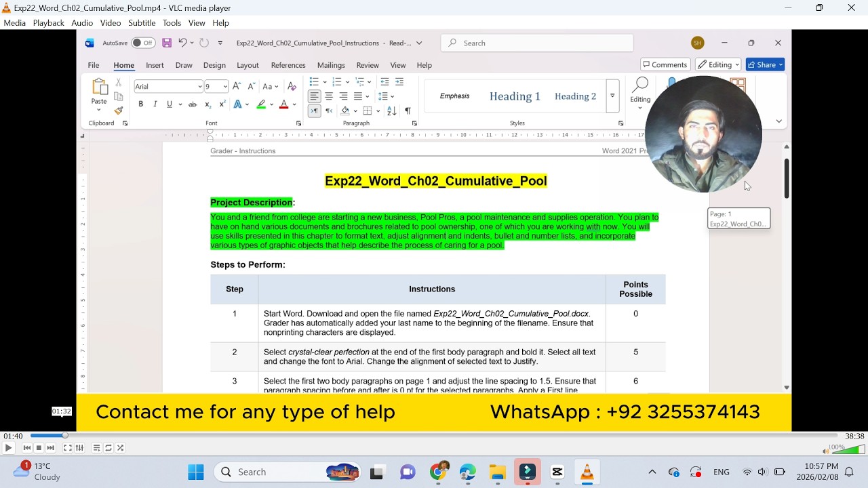The width and height of the screenshot is (868, 488).
Task: Open the Layout ribbon tab
Action: click(248, 65)
